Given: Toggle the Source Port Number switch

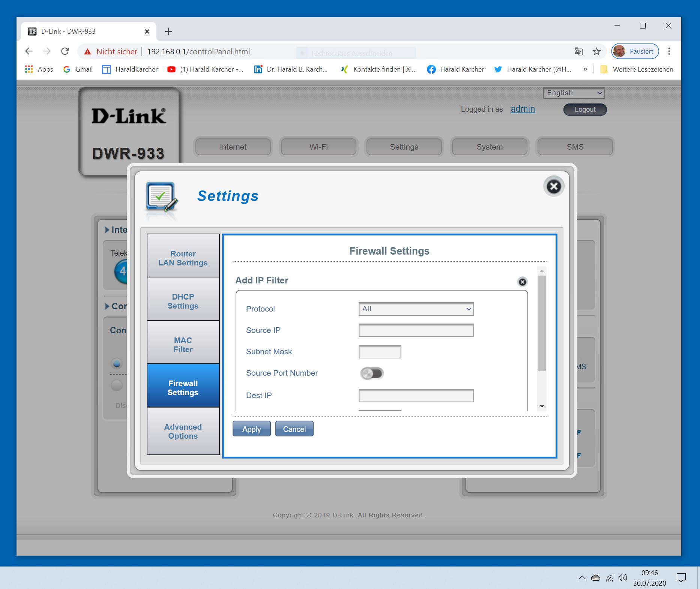Looking at the screenshot, I should point(372,373).
